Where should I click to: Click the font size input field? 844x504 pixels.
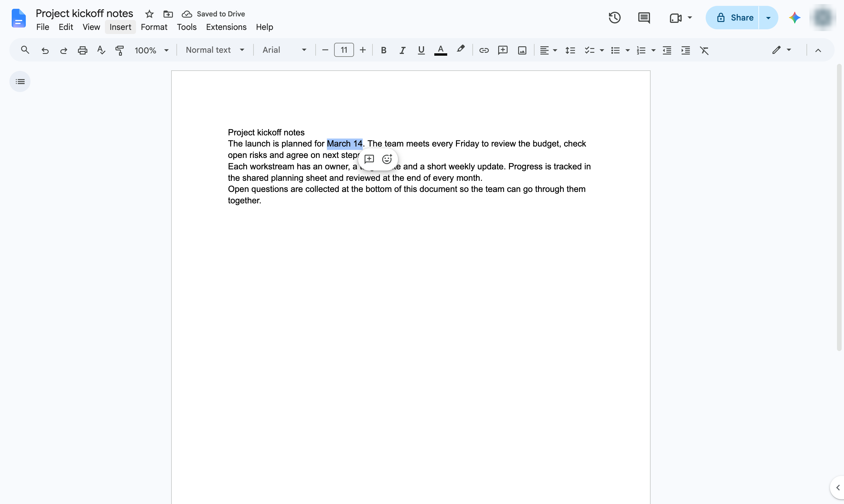tap(344, 50)
